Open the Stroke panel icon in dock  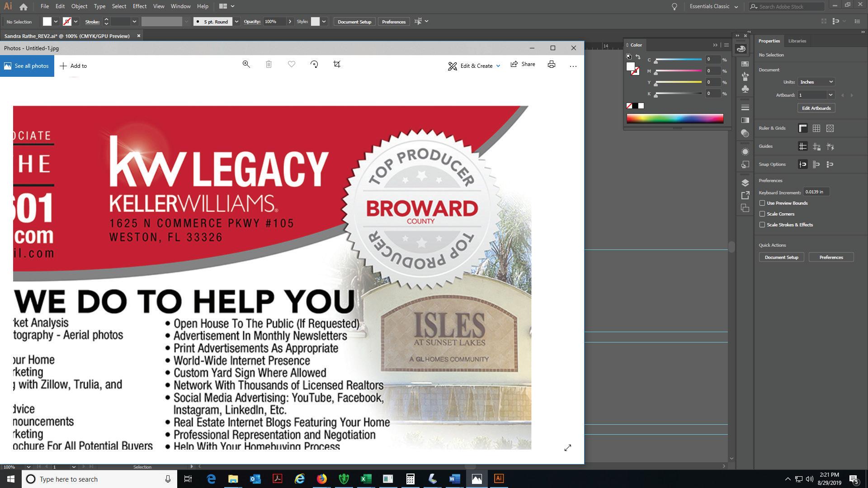(745, 108)
